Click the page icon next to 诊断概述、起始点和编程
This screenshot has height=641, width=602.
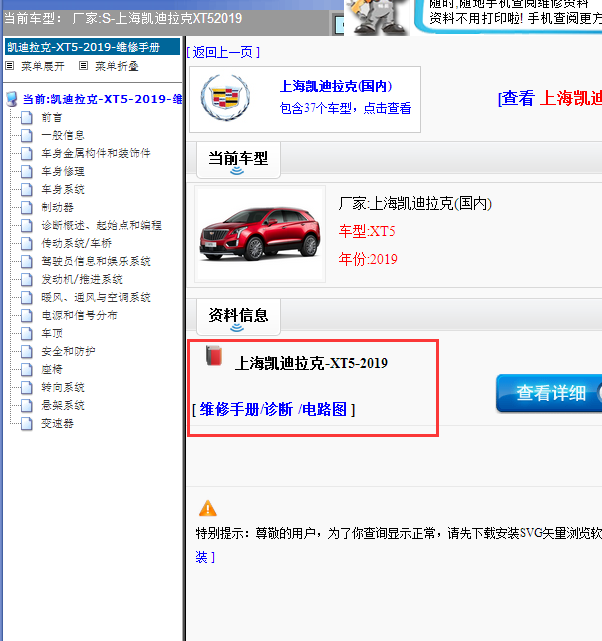(27, 226)
